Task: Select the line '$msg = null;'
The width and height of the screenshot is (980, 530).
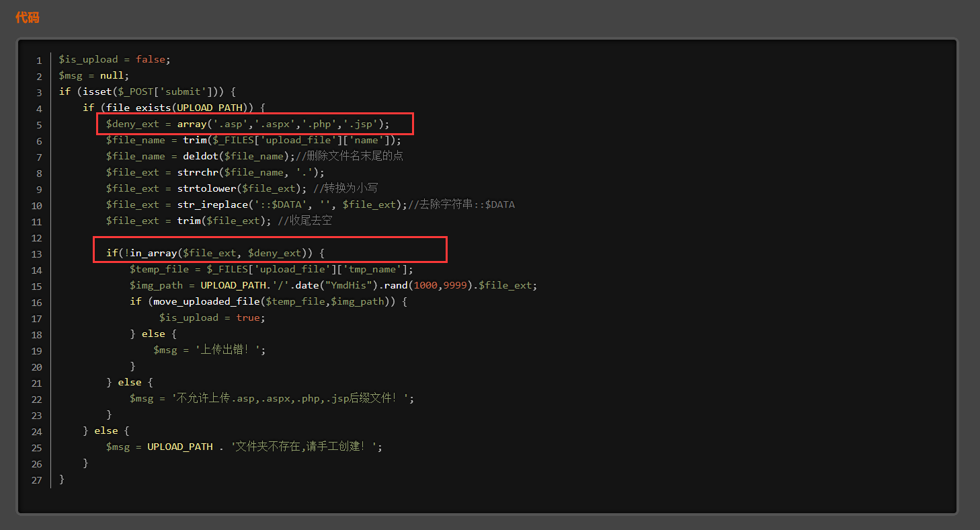Action: [94, 75]
